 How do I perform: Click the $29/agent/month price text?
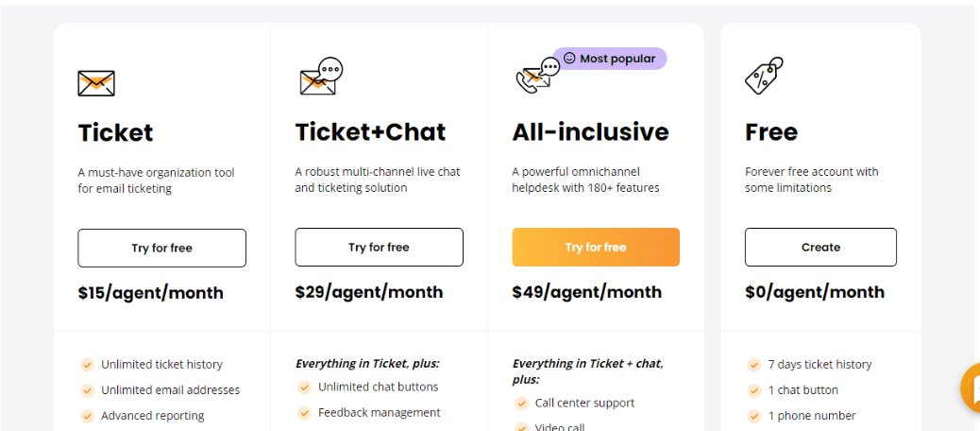369,292
